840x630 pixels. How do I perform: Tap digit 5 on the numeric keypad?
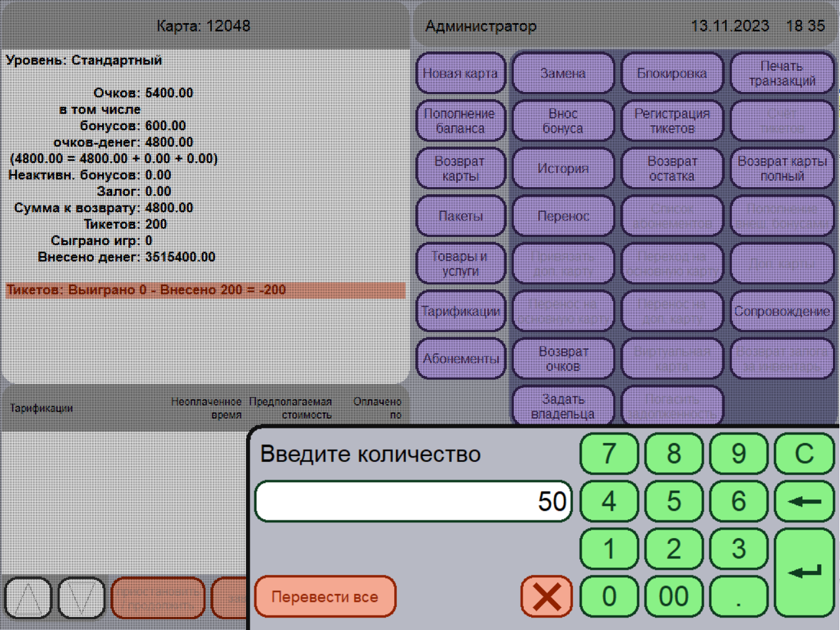[674, 501]
